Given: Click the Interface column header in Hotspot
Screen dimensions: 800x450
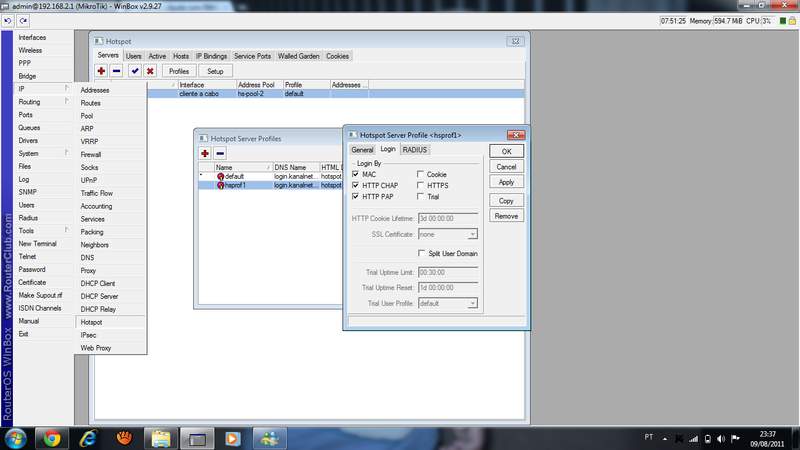Looking at the screenshot, I should 207,85.
